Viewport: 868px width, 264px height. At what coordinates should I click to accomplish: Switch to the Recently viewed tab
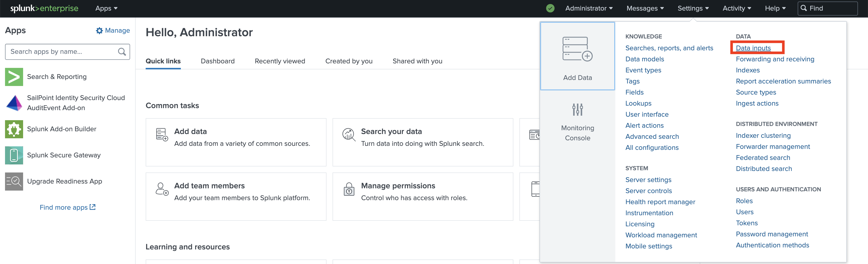(280, 61)
